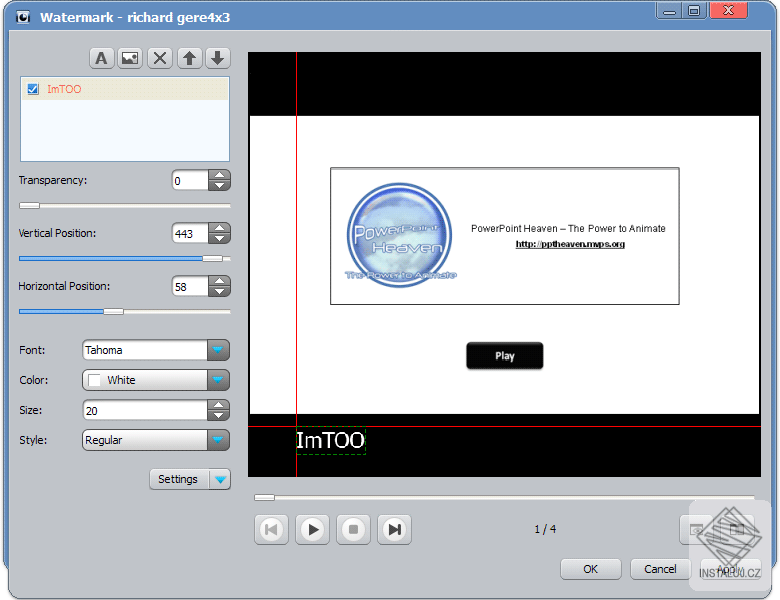Stop the preview playback
The width and height of the screenshot is (780, 600).
[x=353, y=529]
